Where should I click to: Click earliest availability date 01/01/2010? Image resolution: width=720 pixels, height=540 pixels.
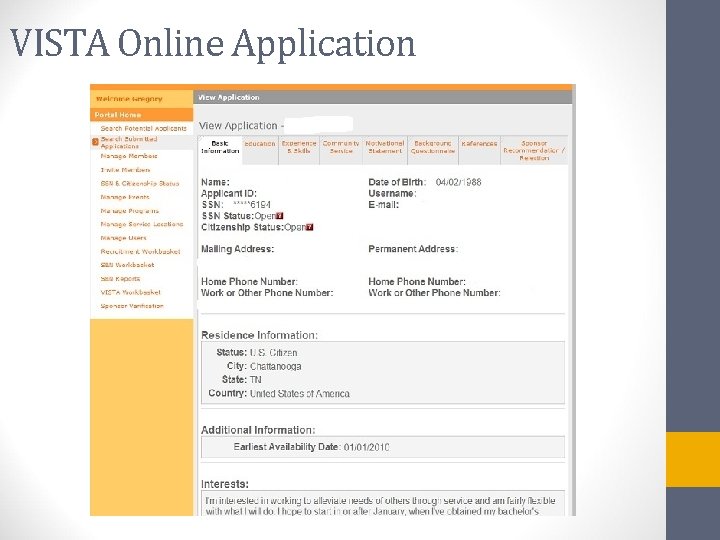tap(366, 447)
